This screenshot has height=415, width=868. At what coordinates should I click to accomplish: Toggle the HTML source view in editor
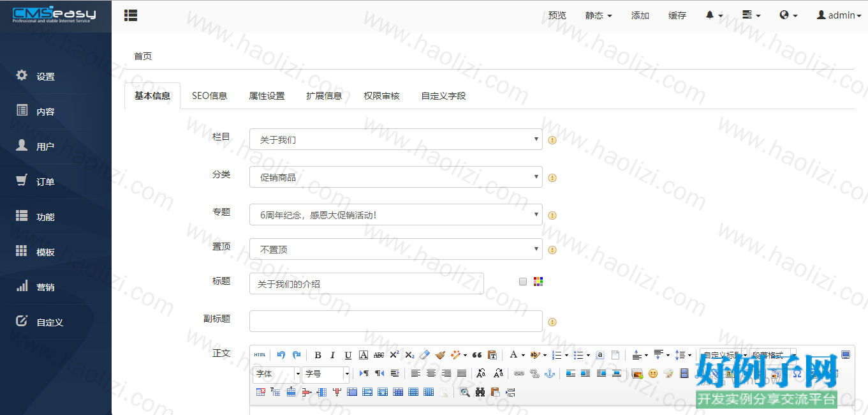260,355
